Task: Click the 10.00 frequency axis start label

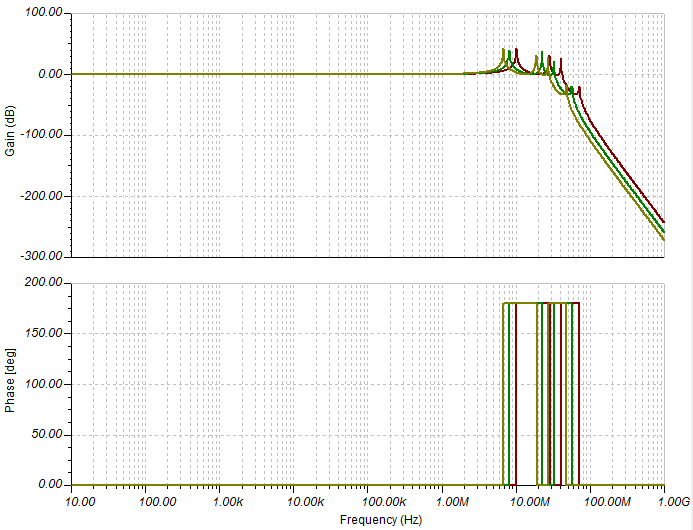Action: click(x=80, y=500)
